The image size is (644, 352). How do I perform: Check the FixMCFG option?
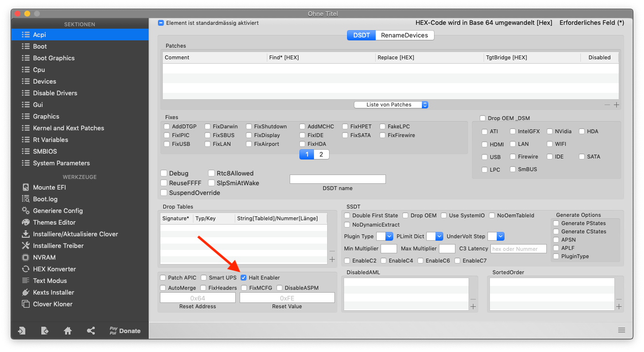[244, 288]
